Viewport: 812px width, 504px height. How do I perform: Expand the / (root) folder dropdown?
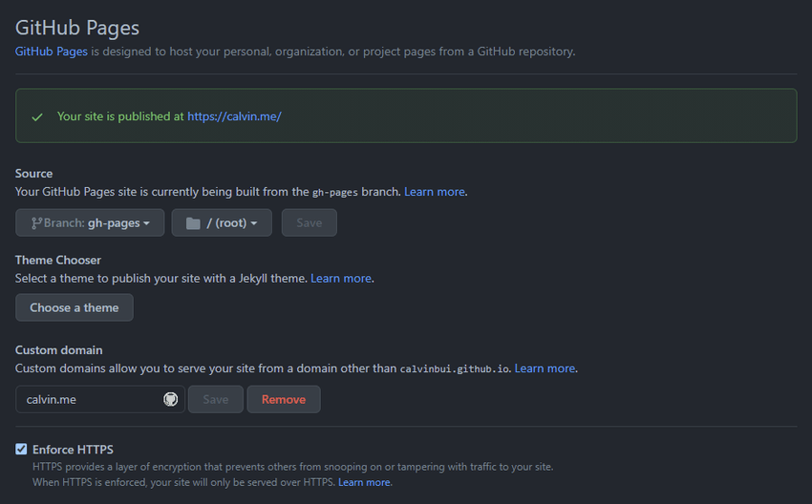222,223
